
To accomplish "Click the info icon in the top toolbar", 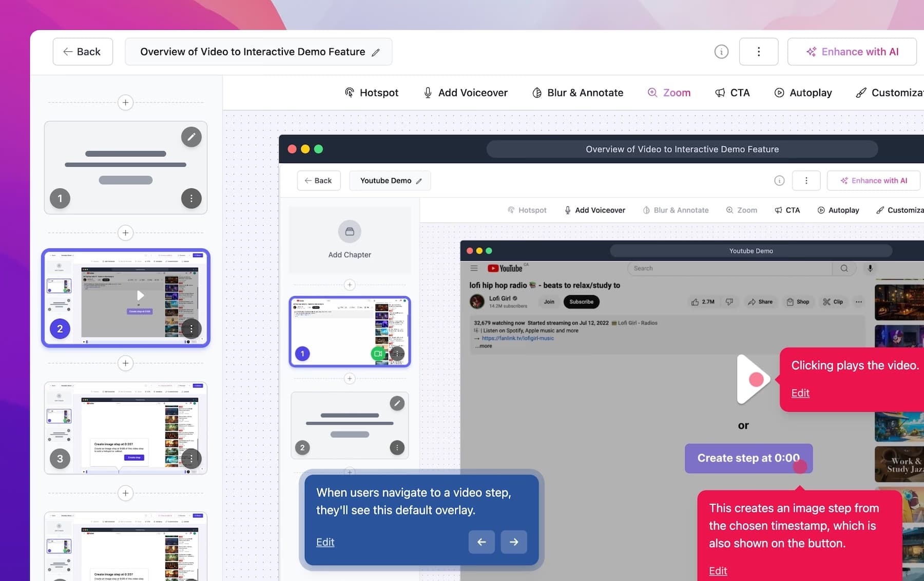I will [x=721, y=51].
